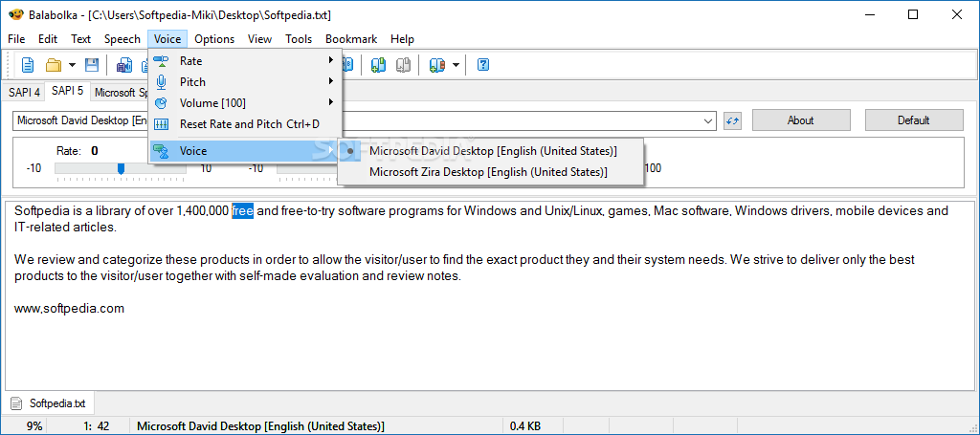Click the refresh voice list icon beside combo box
980x435 pixels.
pos(732,120)
